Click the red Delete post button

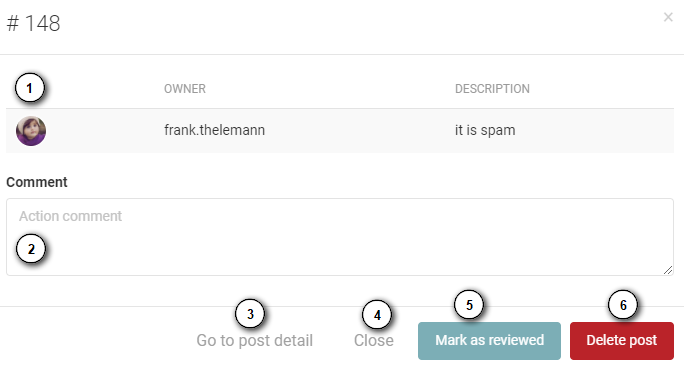point(622,341)
